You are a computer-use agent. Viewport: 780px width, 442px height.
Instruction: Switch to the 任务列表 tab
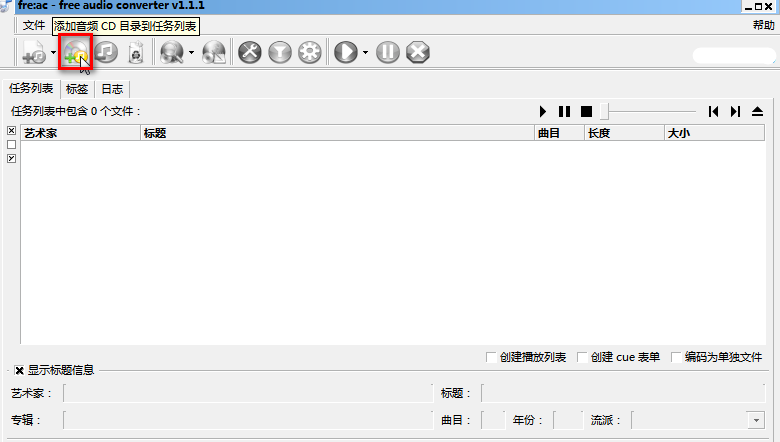pos(31,88)
